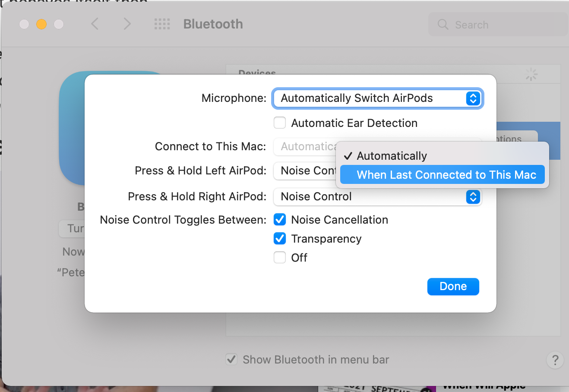Click the Search field in System Preferences
Screen dimensions: 569x392
[x=498, y=25]
